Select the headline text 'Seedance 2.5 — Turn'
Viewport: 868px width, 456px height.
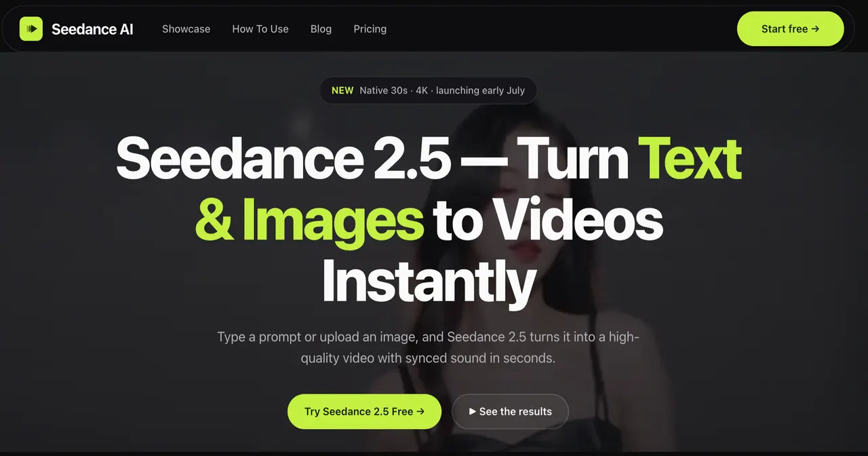click(373, 159)
